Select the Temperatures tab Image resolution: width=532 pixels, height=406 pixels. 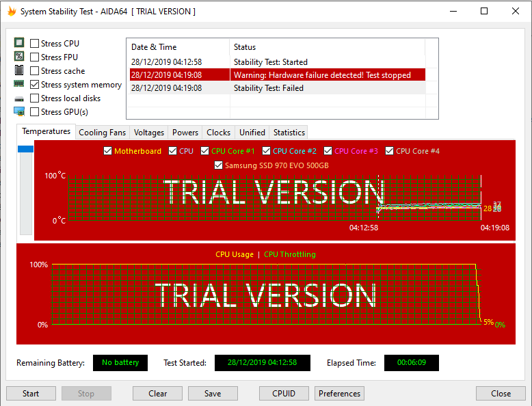click(x=46, y=132)
